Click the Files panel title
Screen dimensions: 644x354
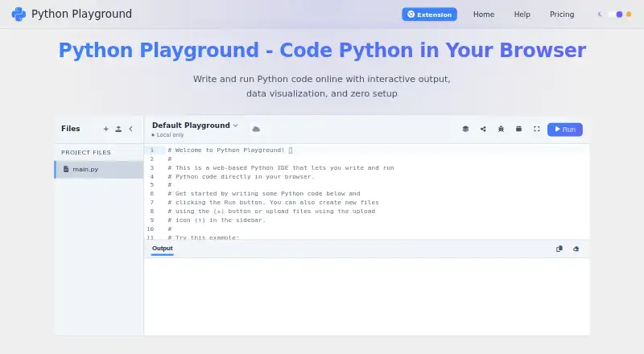pos(71,129)
